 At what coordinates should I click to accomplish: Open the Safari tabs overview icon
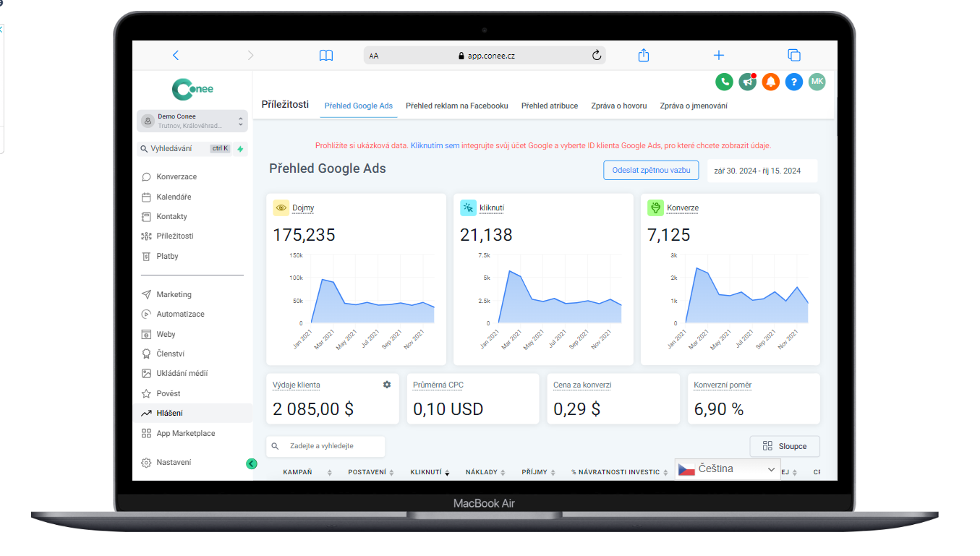coord(794,55)
